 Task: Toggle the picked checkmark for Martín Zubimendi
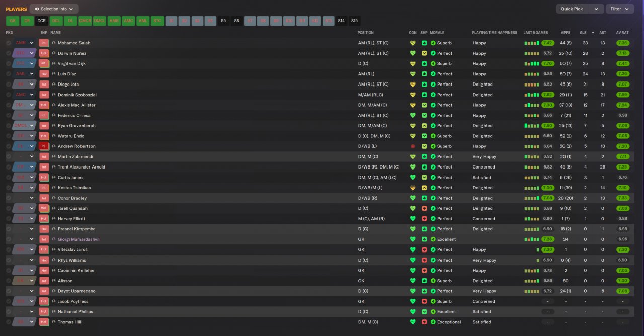[x=9, y=157]
